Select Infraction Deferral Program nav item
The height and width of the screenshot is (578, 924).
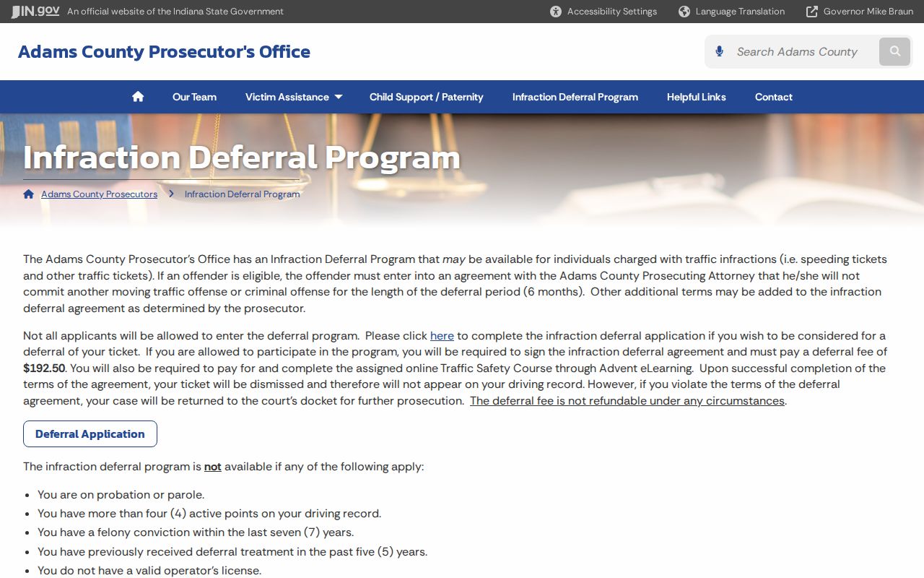pos(575,97)
